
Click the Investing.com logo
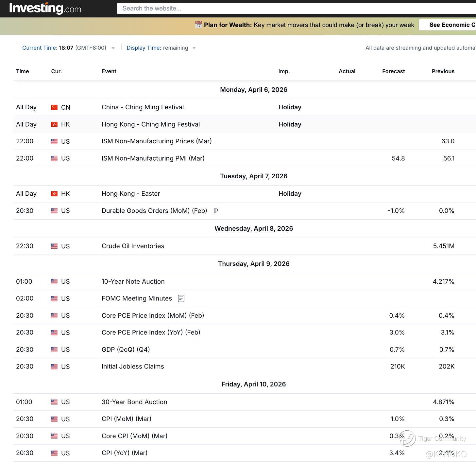click(x=45, y=8)
